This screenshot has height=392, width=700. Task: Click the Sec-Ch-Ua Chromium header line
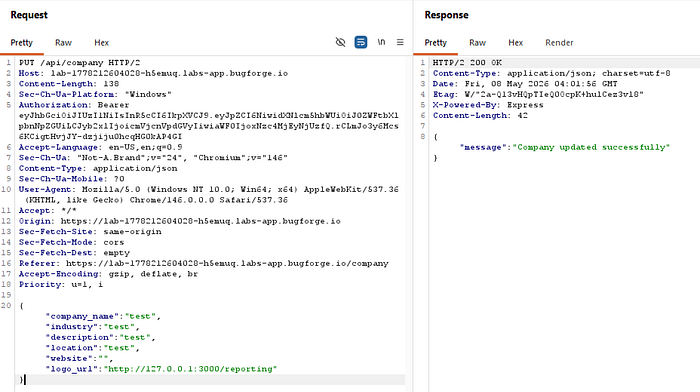[x=153, y=158]
